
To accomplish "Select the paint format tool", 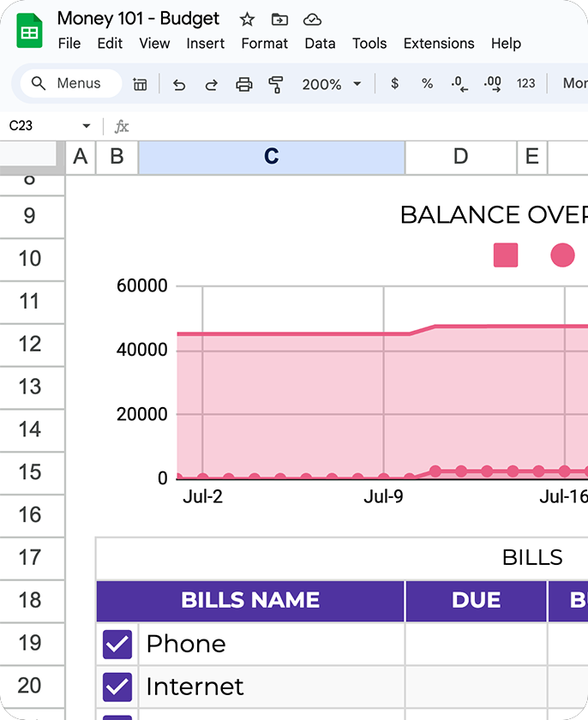I will tap(276, 84).
